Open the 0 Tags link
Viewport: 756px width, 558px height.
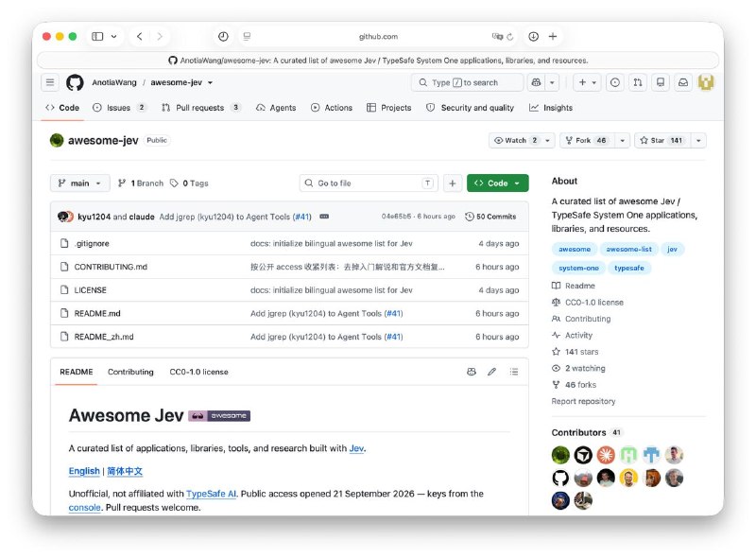[x=190, y=183]
